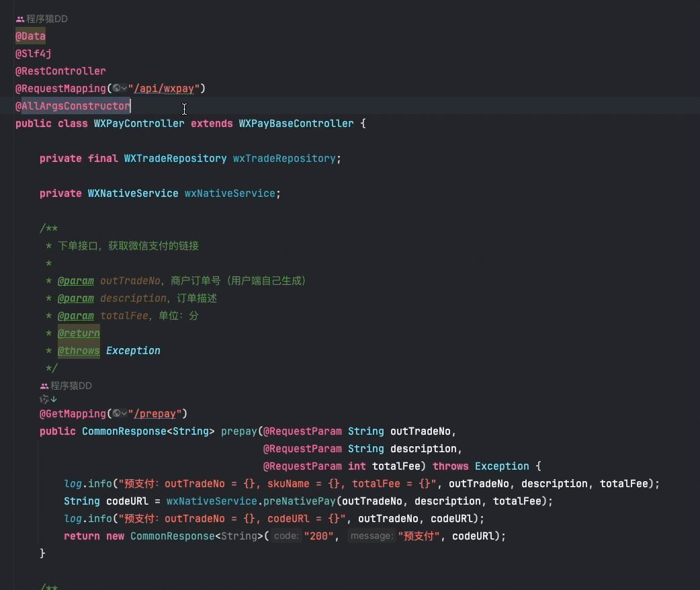Click the WXNativeService type name

click(133, 194)
